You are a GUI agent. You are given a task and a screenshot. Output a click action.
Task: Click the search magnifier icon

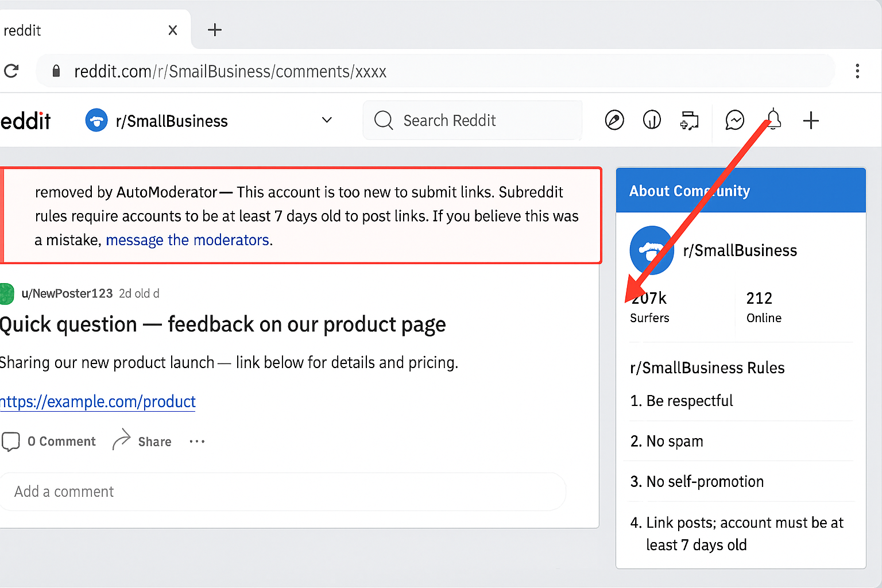(x=384, y=121)
